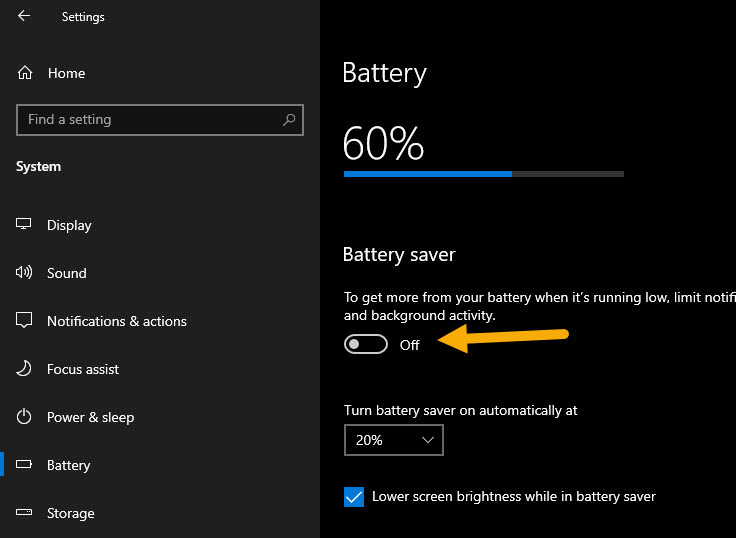The image size is (736, 538).
Task: Open the 20% battery threshold dropdown
Action: click(x=393, y=440)
